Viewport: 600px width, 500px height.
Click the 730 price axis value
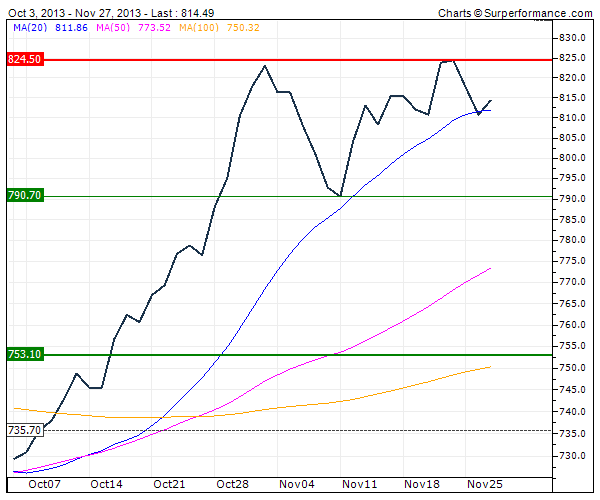(570, 456)
